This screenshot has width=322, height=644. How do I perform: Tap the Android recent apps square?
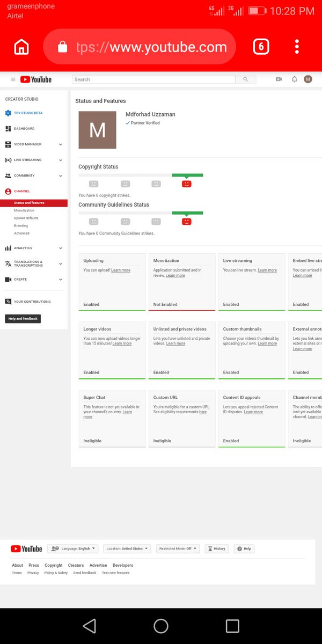[x=232, y=626]
